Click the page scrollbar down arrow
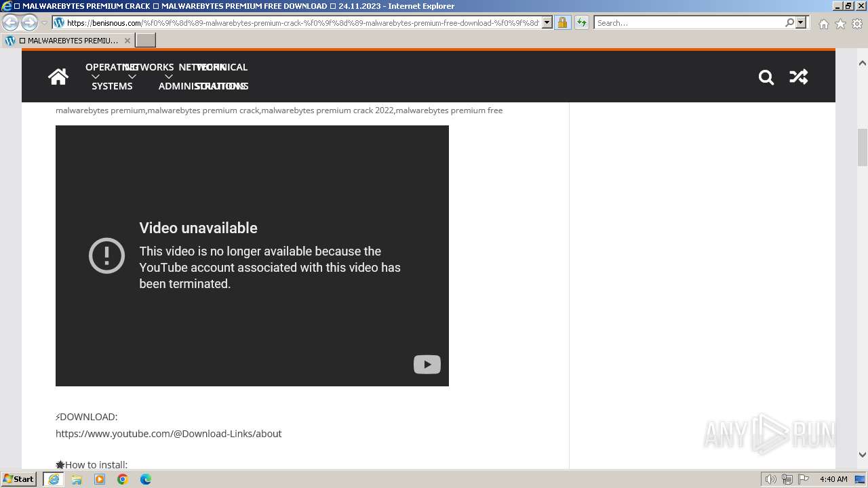Image resolution: width=868 pixels, height=488 pixels. (863, 455)
